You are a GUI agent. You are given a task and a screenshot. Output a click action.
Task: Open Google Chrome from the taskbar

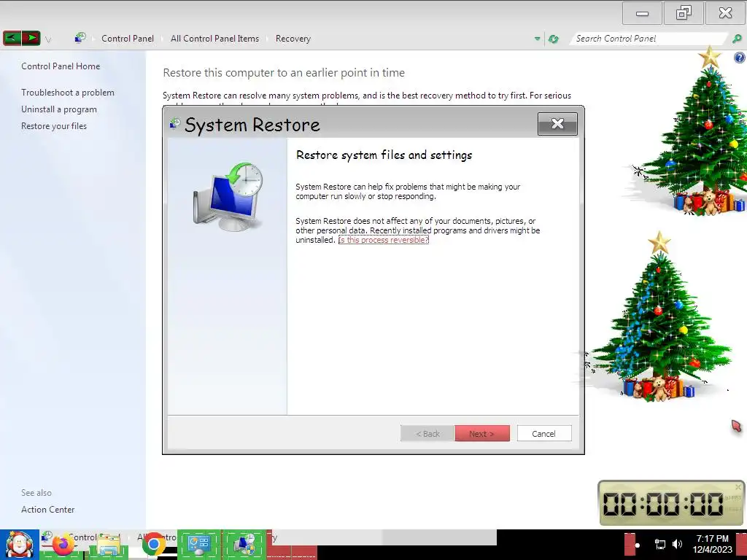coord(153,545)
